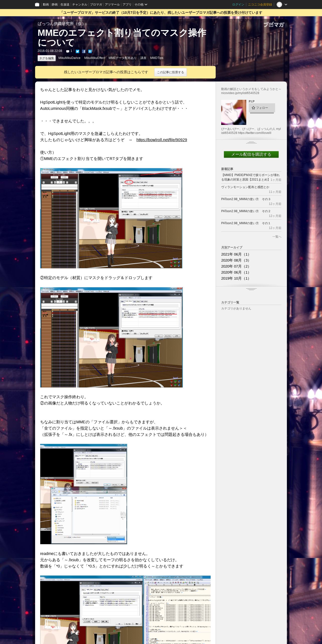Click the yellow user blomaga service ending notice

tap(161, 13)
